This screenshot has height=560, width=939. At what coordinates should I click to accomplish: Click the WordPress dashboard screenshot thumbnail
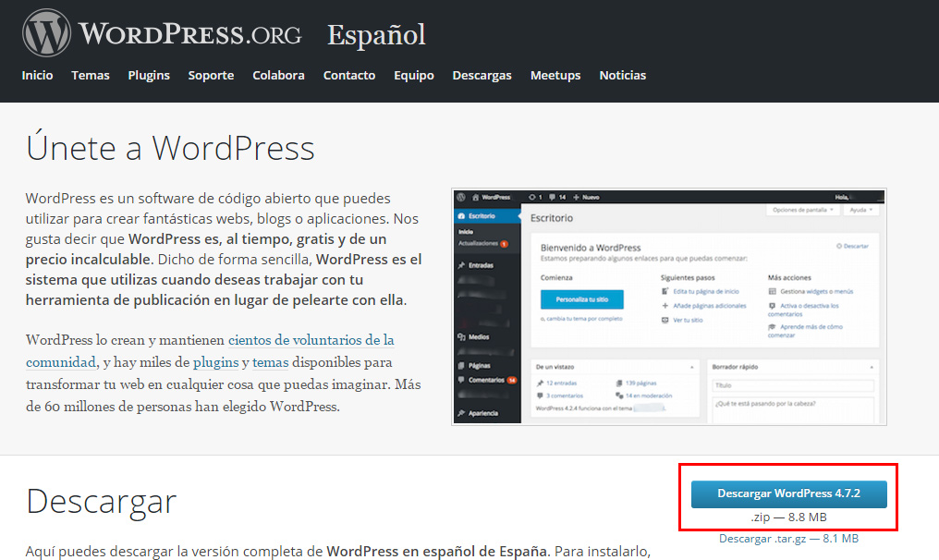click(669, 307)
